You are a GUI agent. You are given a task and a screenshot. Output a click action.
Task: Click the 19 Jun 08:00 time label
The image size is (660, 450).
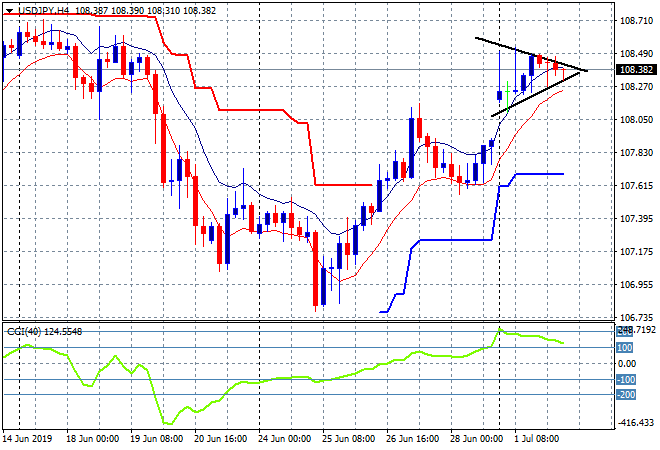(157, 439)
